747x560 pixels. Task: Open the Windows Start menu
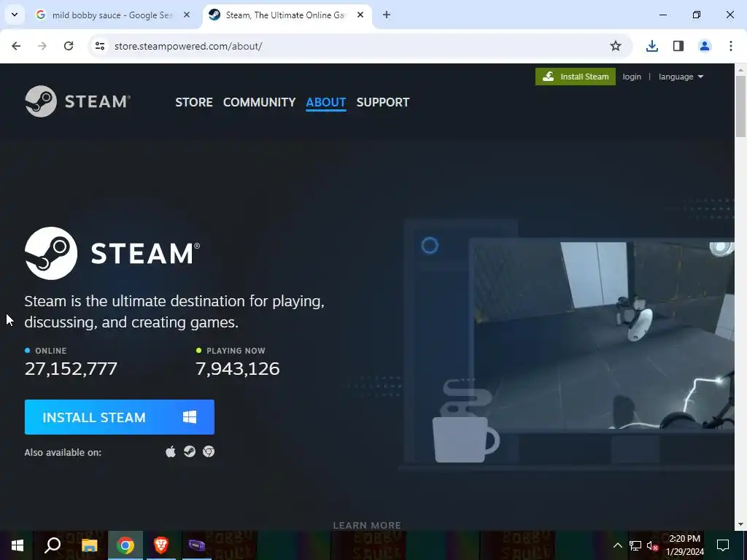18,545
